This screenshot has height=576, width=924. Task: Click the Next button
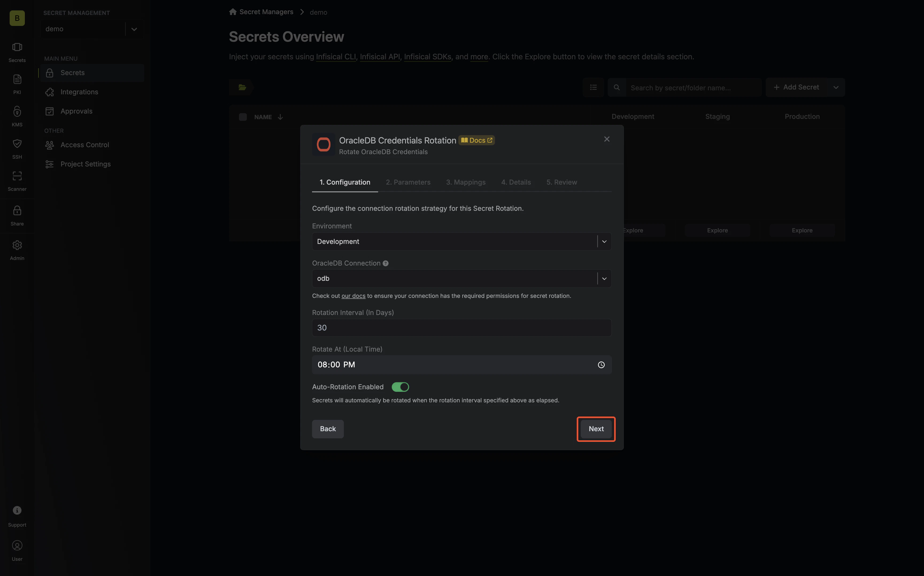click(x=596, y=429)
